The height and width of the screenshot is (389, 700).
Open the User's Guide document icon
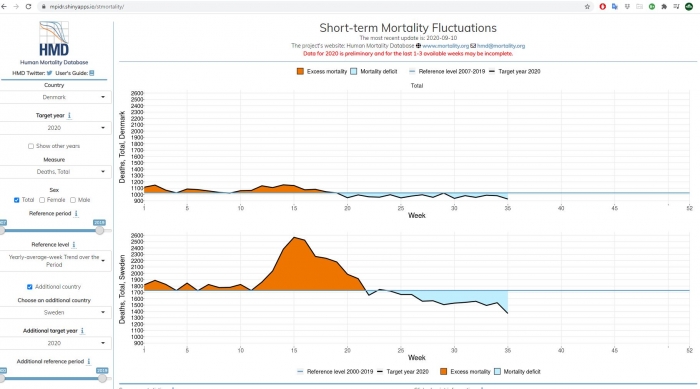pyautogui.click(x=92, y=73)
